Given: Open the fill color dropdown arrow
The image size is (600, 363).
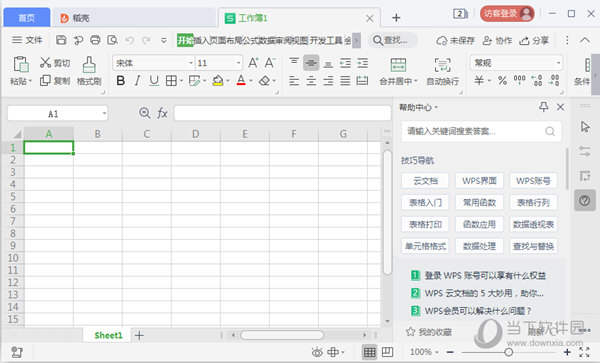Looking at the screenshot, I should click(x=228, y=81).
